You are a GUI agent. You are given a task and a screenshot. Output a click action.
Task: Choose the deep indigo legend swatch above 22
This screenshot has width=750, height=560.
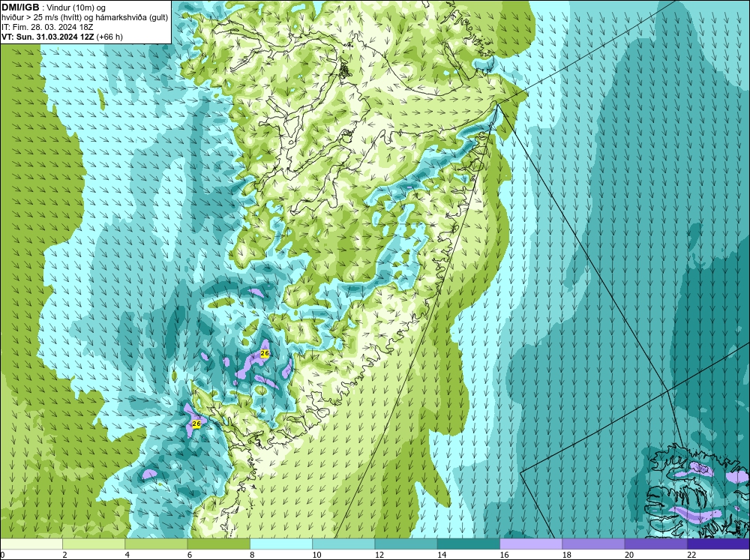718,544
